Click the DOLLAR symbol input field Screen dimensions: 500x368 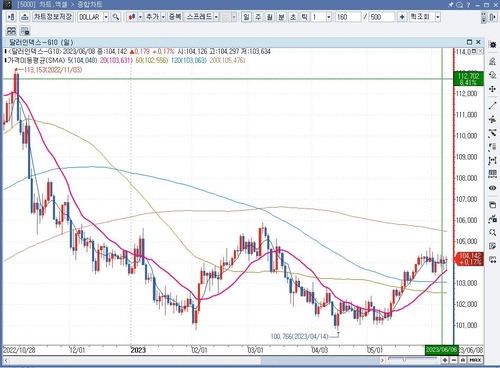(90, 17)
